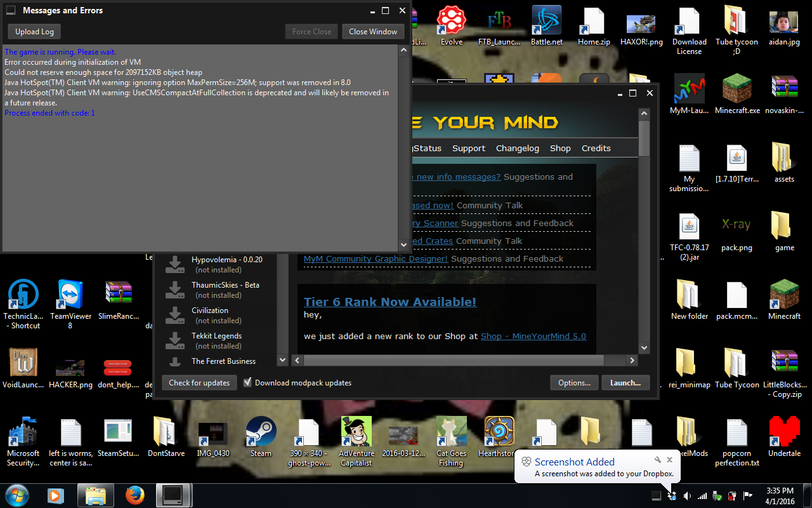
Task: Select the [1.7.10]Terr... jar file
Action: 737,163
